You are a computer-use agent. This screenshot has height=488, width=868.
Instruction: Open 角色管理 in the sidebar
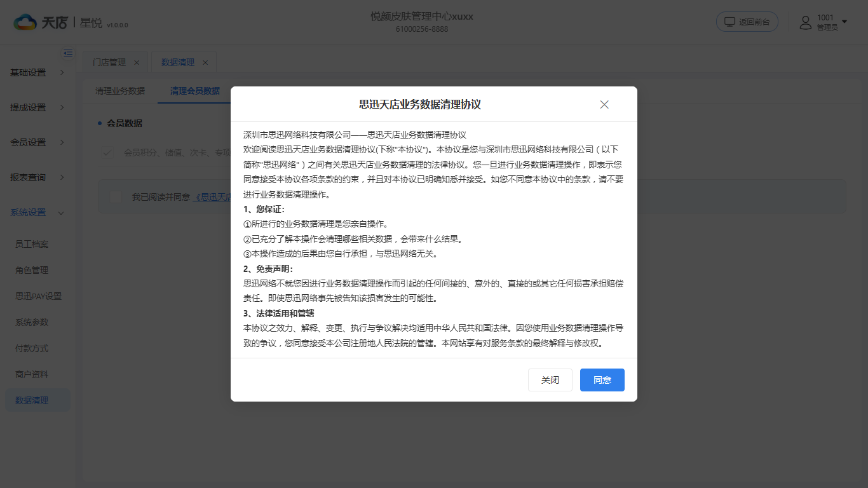pos(32,270)
